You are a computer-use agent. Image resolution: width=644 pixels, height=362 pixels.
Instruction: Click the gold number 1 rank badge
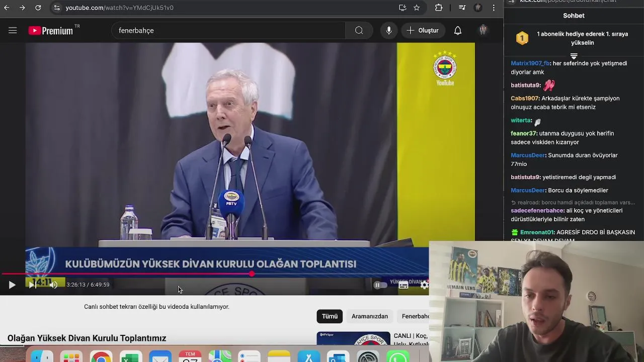522,38
